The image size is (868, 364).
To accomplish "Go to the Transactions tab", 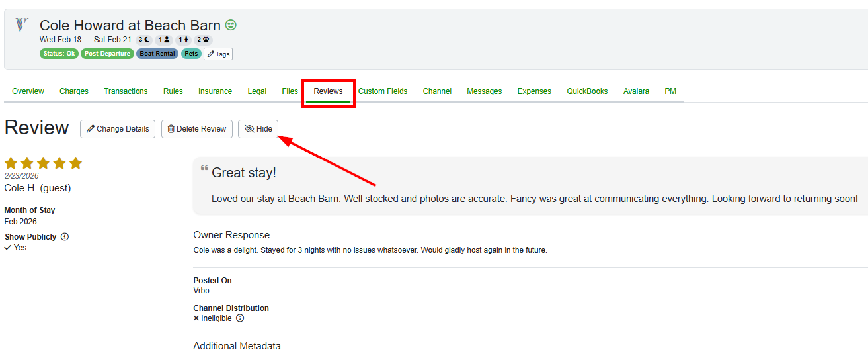I will 126,91.
